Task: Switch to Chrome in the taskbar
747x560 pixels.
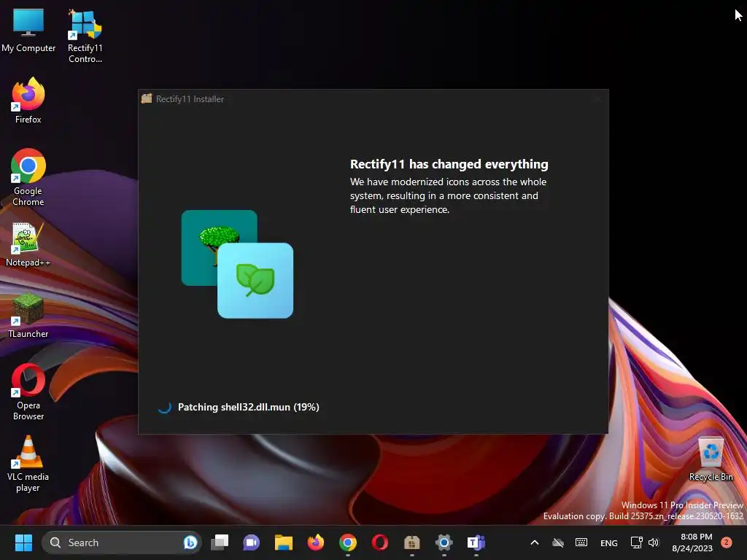Action: pos(348,542)
